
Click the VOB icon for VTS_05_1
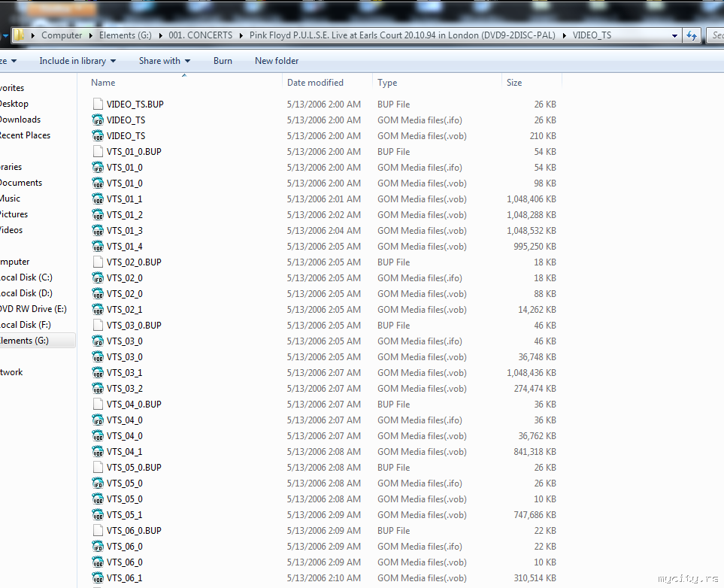[98, 514]
